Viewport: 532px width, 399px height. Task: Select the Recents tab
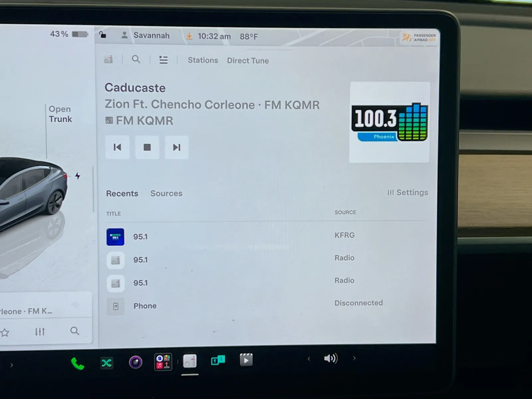click(x=122, y=194)
